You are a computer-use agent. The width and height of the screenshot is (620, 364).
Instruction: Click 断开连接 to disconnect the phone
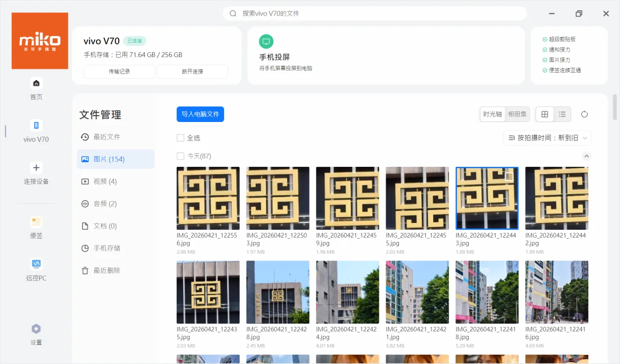tap(191, 71)
